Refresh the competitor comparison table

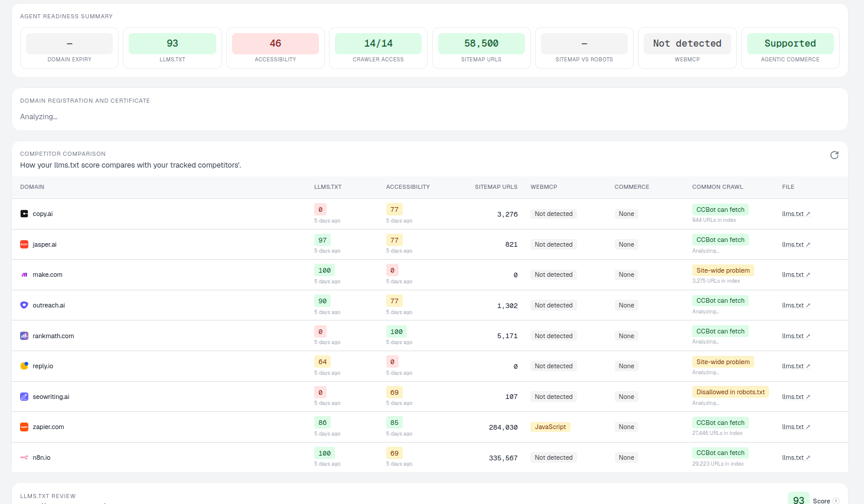coord(834,155)
